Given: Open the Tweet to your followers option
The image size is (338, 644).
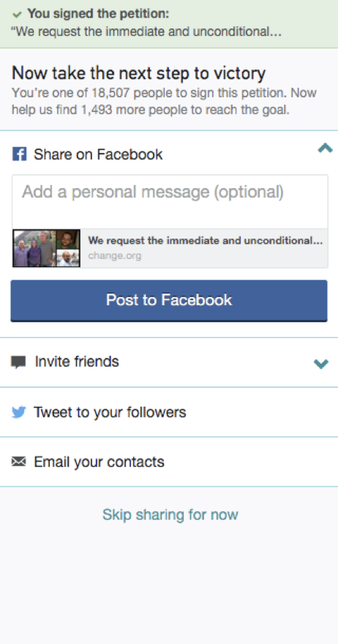Looking at the screenshot, I should point(169,412).
